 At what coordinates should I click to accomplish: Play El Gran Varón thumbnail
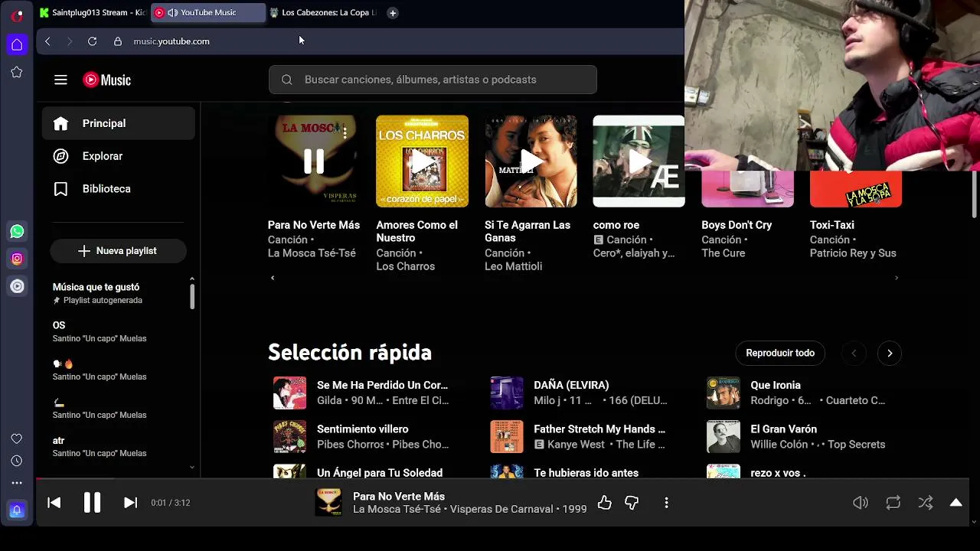(x=724, y=437)
